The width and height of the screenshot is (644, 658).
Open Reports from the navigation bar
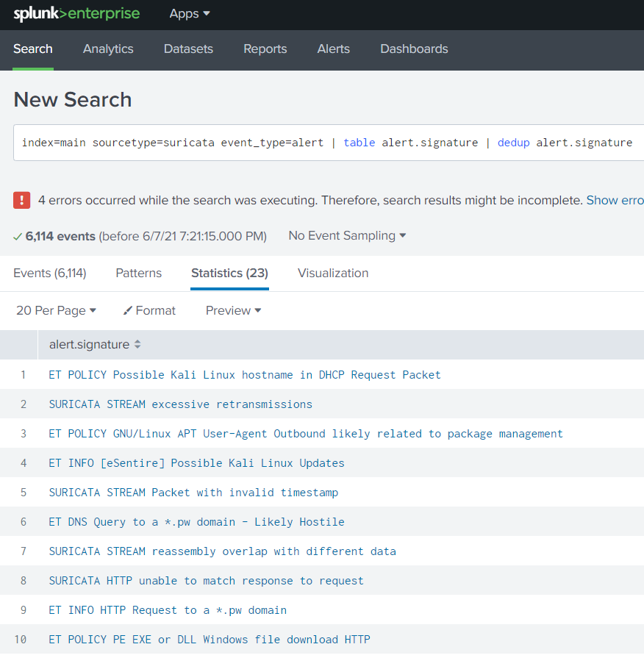tap(265, 49)
